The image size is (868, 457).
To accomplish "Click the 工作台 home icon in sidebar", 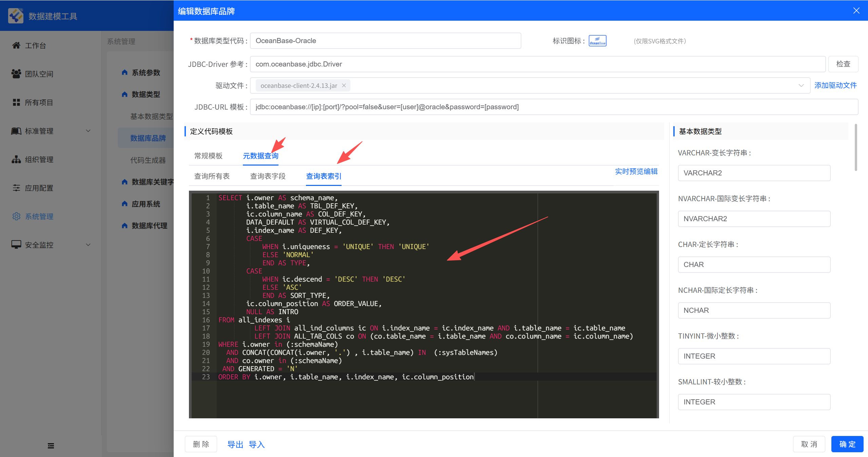I will point(16,45).
